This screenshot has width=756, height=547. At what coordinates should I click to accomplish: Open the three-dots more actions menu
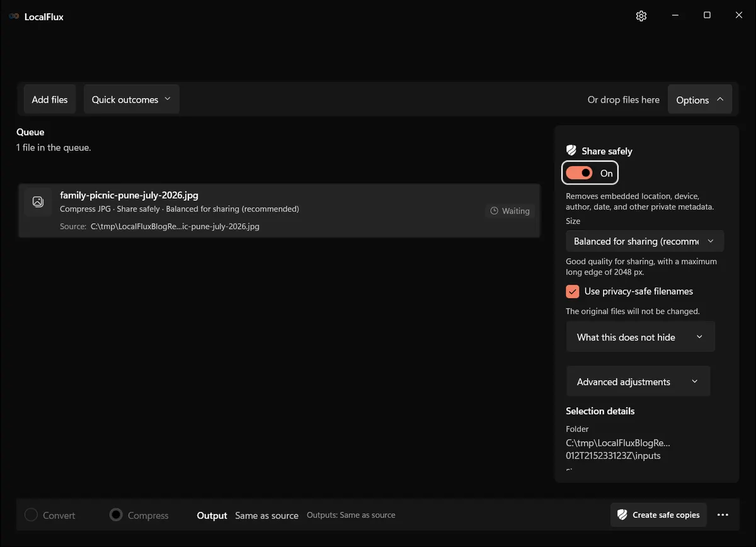pos(723,515)
